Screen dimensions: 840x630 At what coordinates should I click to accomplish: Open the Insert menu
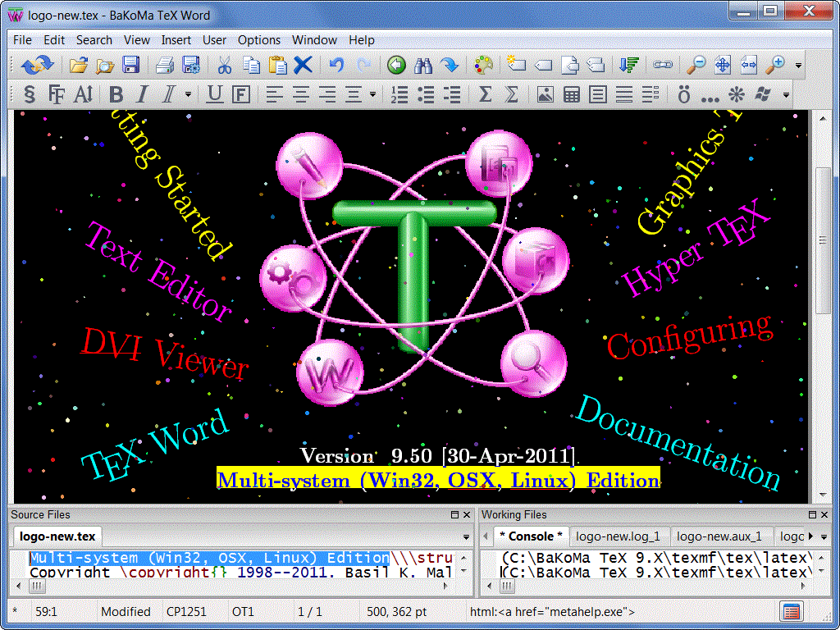[x=176, y=39]
